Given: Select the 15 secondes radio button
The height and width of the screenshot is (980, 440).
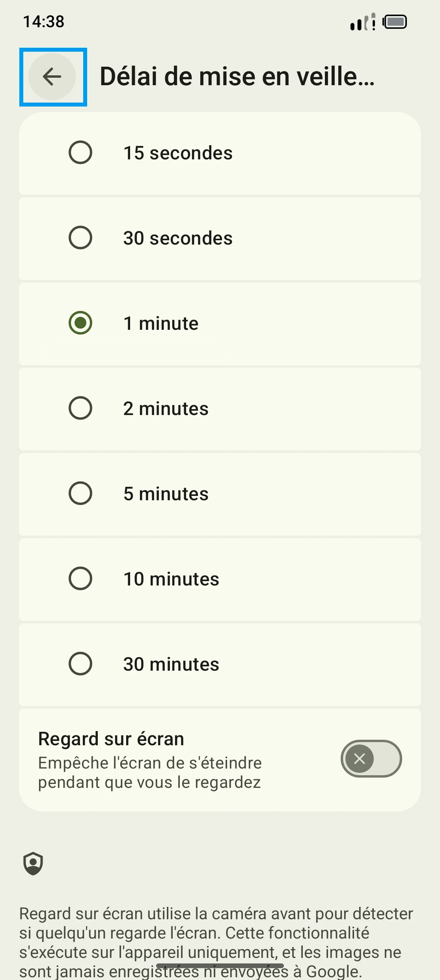Looking at the screenshot, I should (80, 152).
